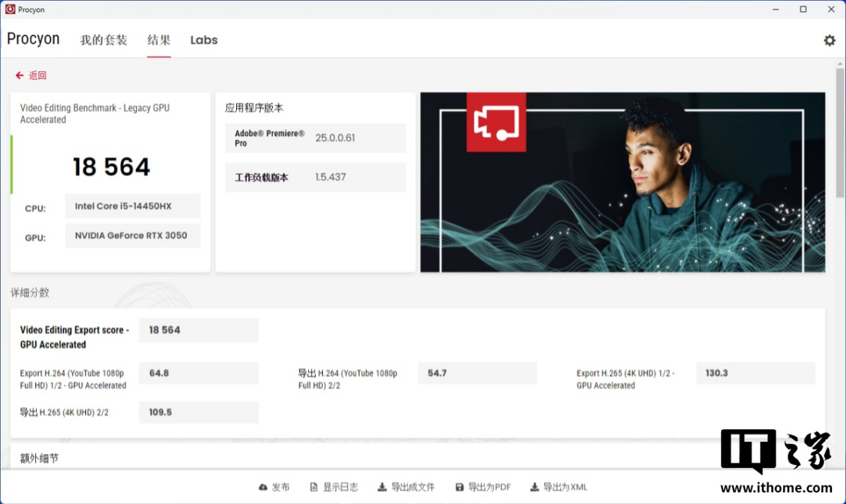This screenshot has width=846, height=504.
Task: Open the Labs tab
Action: tap(204, 40)
